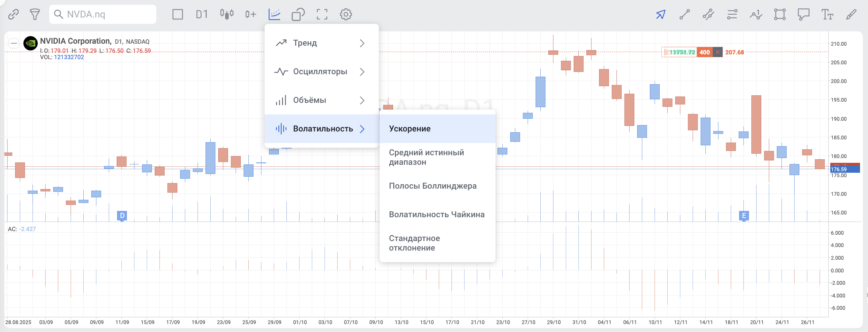Expand chevron next to Объёмы
This screenshot has height=332, width=868.
click(x=362, y=100)
